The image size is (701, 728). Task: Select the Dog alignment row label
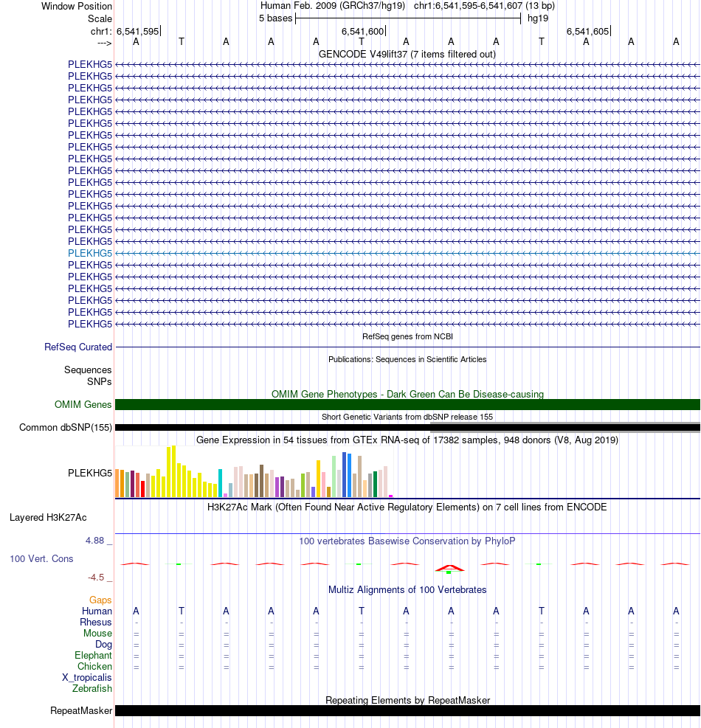click(103, 644)
